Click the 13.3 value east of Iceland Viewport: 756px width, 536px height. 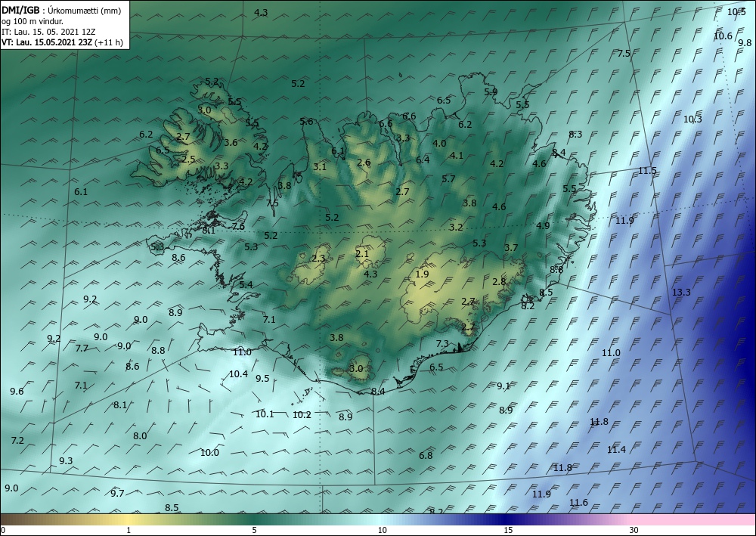point(681,292)
